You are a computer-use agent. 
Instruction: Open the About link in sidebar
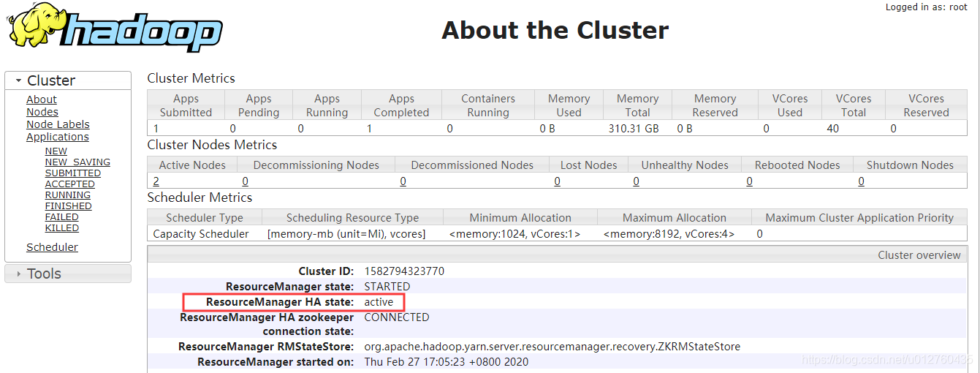[x=42, y=99]
